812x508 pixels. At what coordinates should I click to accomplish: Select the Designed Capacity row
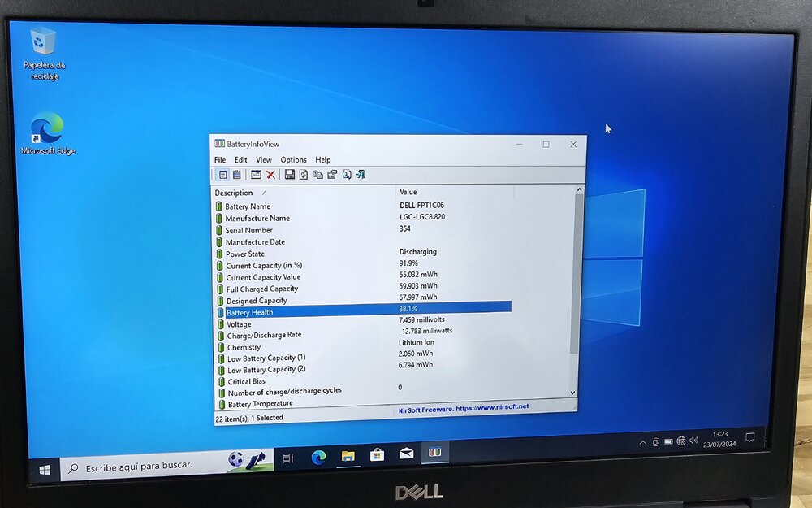pos(362,299)
